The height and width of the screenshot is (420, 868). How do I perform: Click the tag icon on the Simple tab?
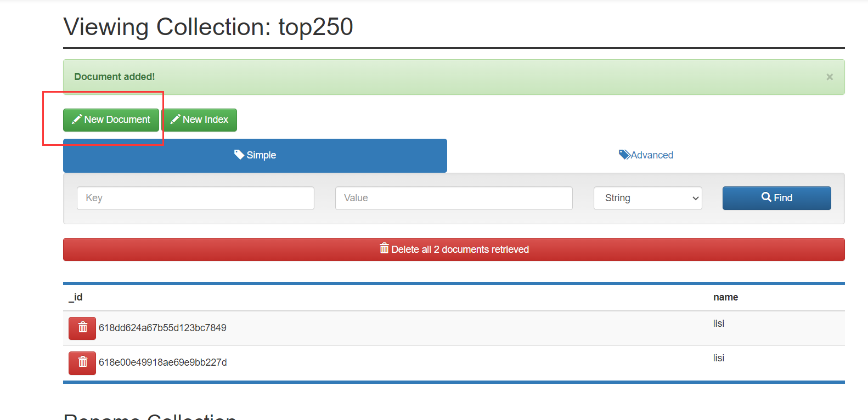coord(239,155)
